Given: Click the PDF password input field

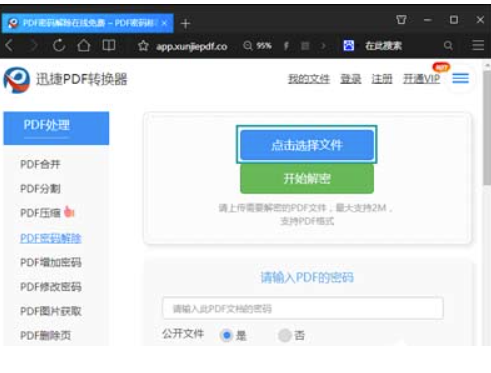Looking at the screenshot, I should coord(303,308).
